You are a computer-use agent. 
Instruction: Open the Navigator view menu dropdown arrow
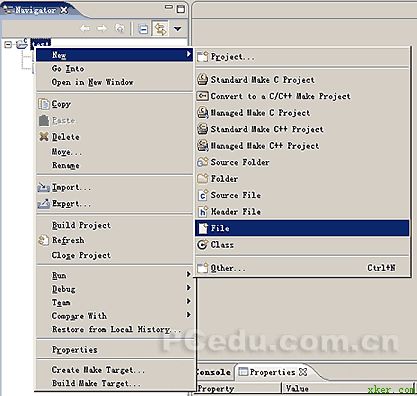(177, 29)
